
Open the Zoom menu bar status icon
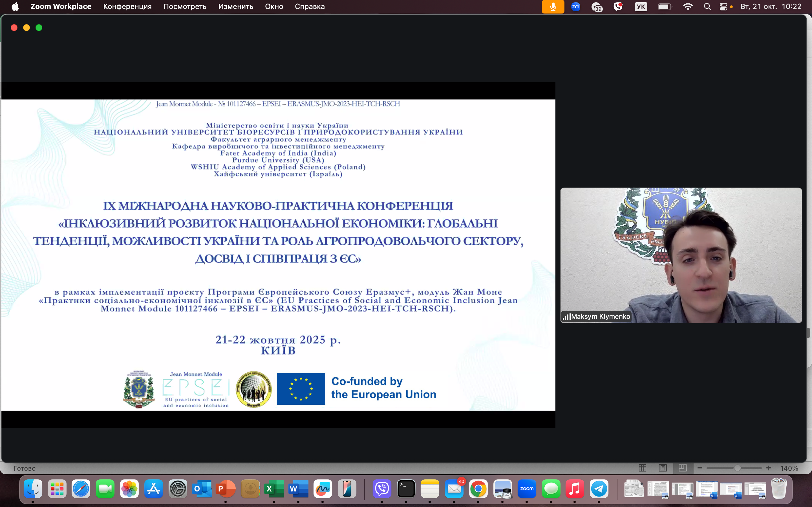point(576,7)
